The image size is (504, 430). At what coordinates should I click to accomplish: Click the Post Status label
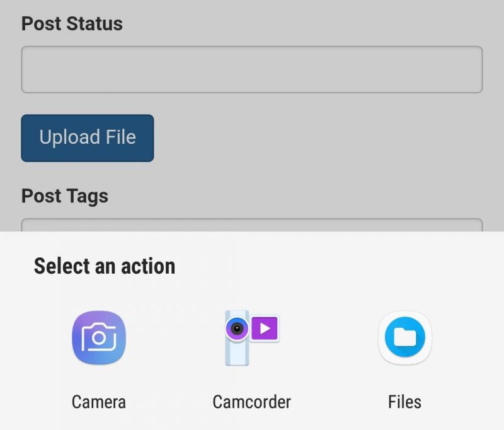[72, 24]
